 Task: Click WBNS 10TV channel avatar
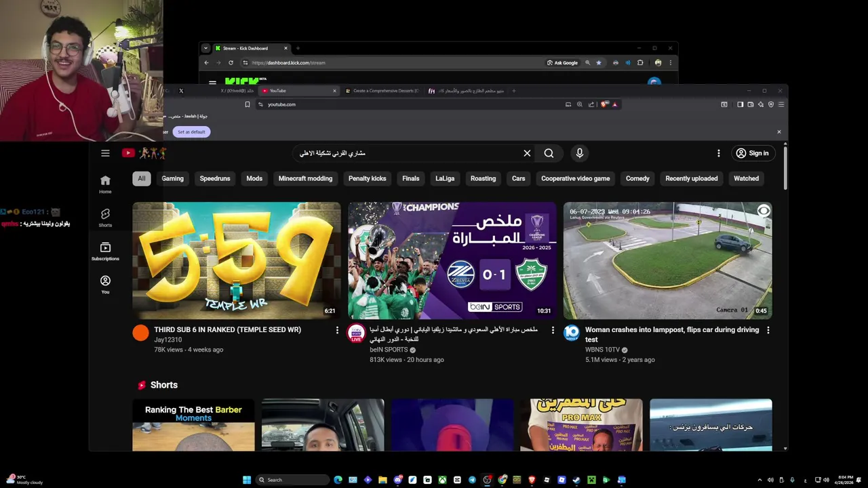(x=572, y=333)
